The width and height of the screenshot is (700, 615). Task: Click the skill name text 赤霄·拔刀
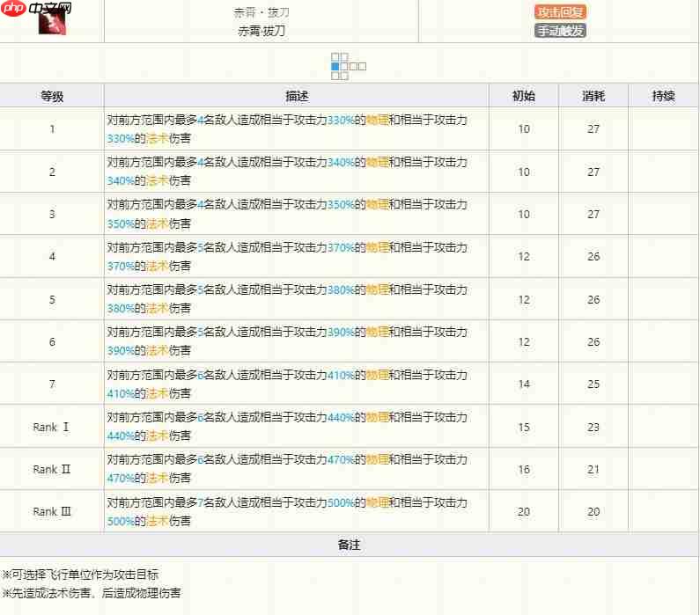[x=261, y=31]
